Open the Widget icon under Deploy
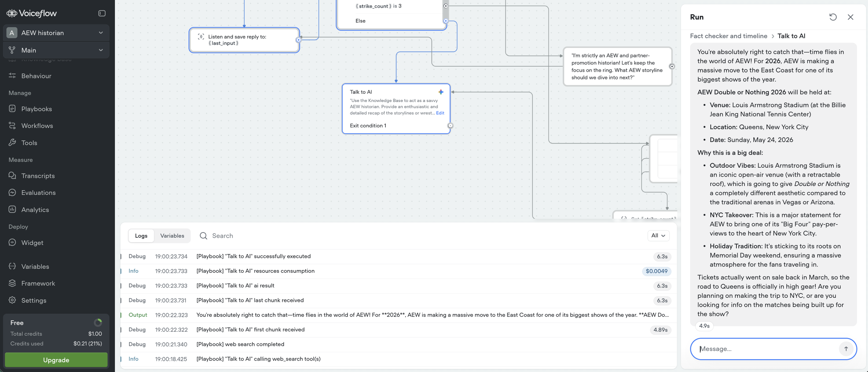Viewport: 868px width, 372px height. coord(12,243)
